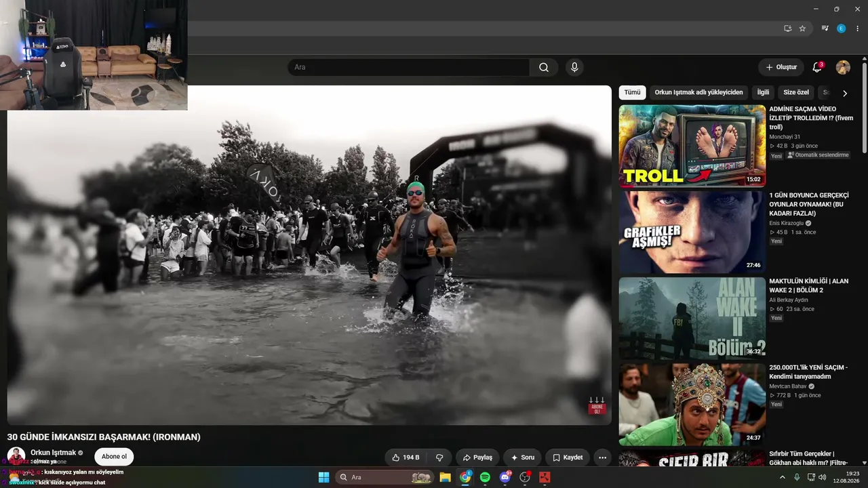
Task: Open the volume control in system tray
Action: [x=822, y=477]
